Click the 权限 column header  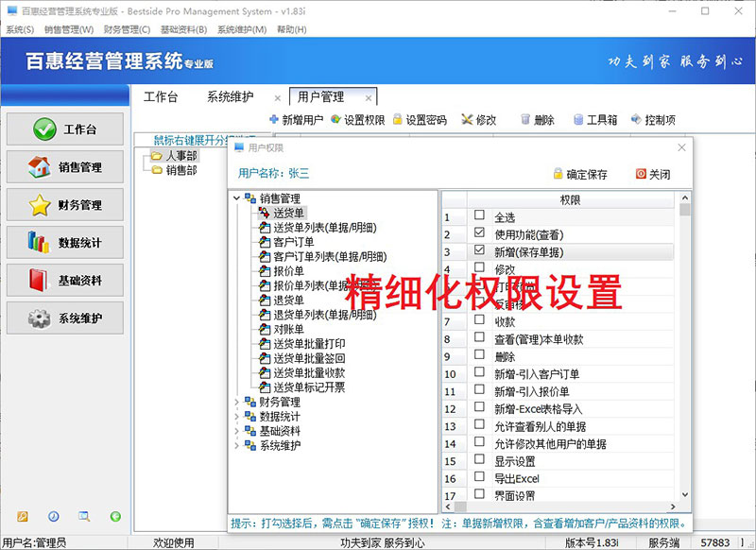pyautogui.click(x=571, y=200)
